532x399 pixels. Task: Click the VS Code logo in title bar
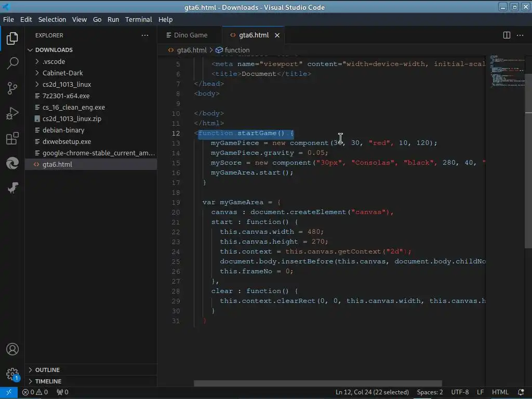tap(6, 7)
